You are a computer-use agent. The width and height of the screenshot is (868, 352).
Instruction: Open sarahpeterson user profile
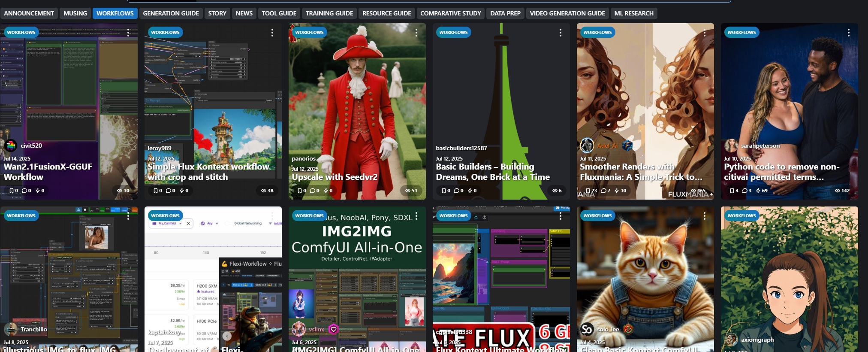[x=760, y=146]
